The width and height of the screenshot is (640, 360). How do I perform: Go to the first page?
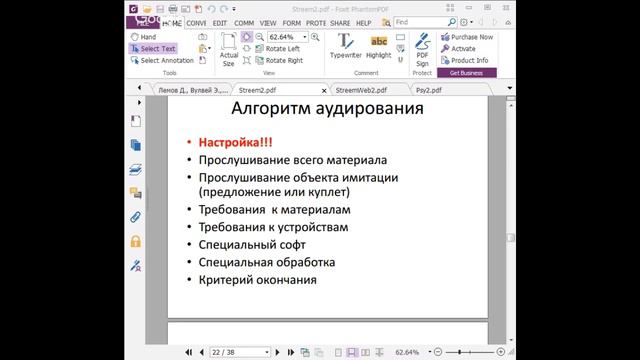pyautogui.click(x=189, y=352)
